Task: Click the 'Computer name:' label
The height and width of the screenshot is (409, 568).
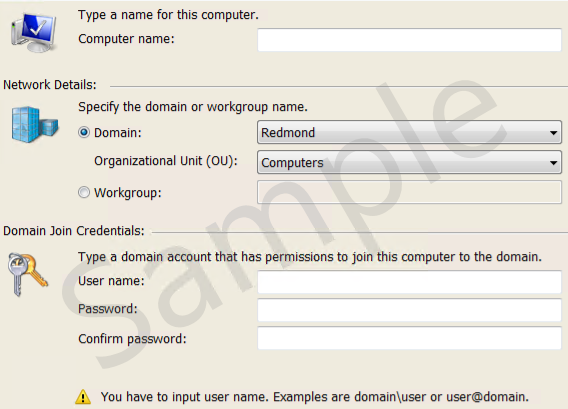Action: click(x=126, y=39)
